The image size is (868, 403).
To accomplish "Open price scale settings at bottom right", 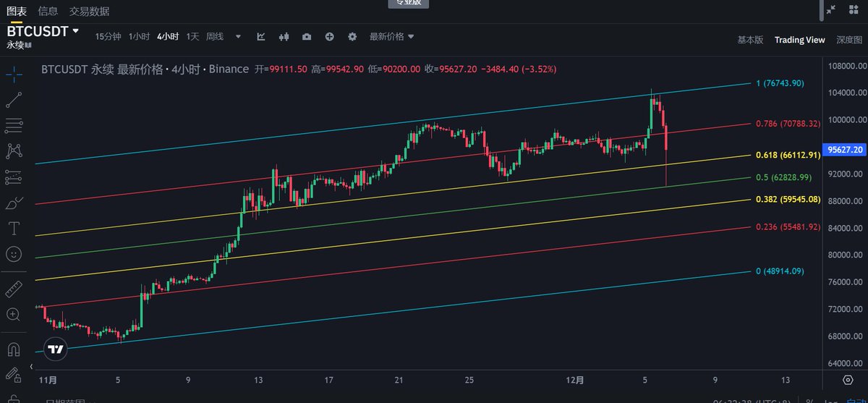I will pos(847,379).
